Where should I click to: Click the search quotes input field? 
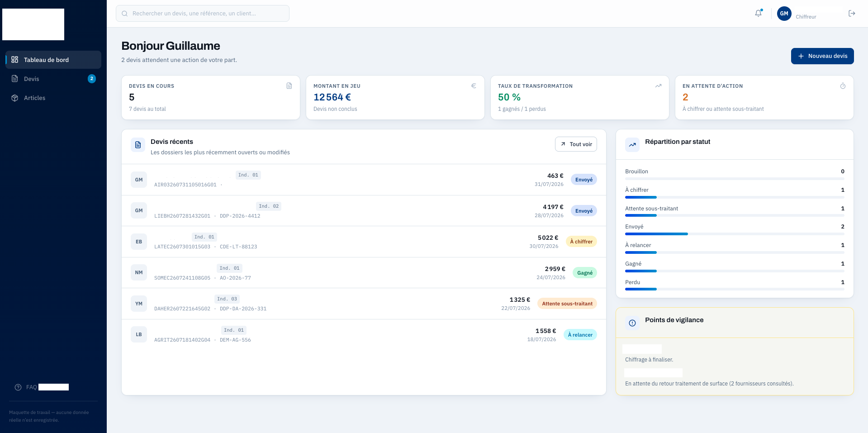[x=203, y=14]
